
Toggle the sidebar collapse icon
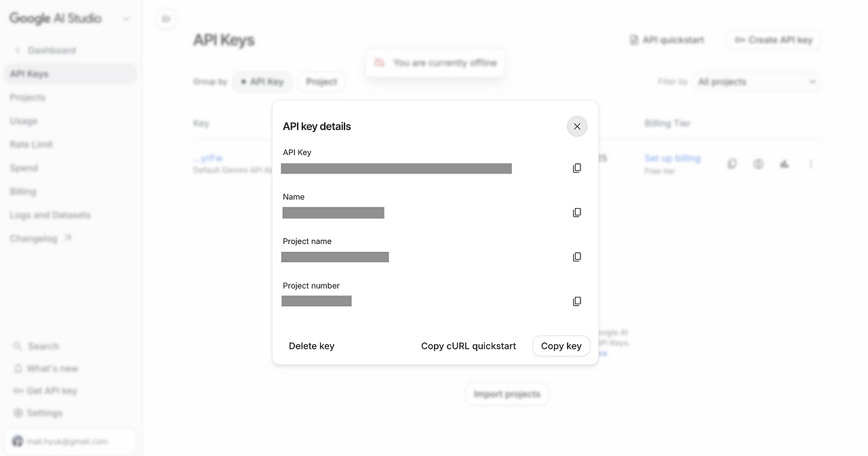click(x=166, y=19)
